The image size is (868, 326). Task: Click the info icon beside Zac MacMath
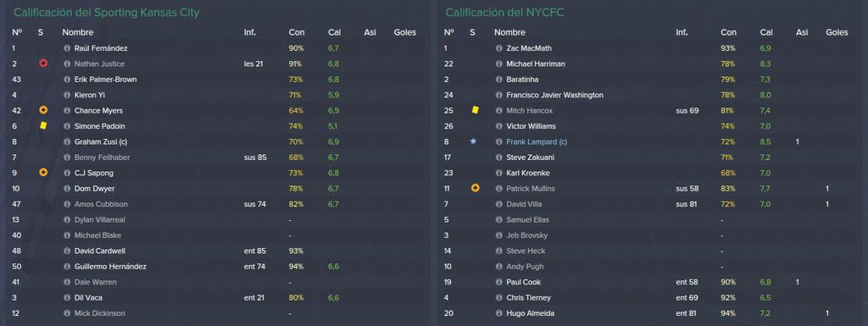(x=498, y=48)
